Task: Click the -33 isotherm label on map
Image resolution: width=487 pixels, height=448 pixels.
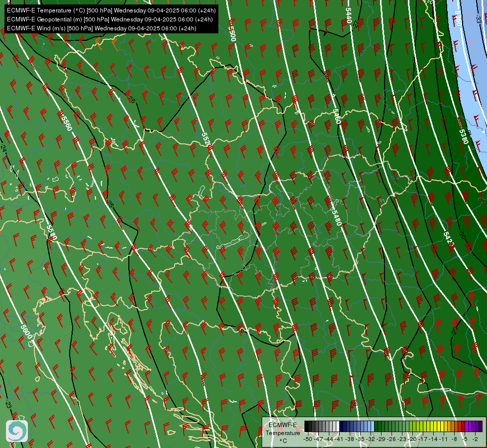Action: 478,19
